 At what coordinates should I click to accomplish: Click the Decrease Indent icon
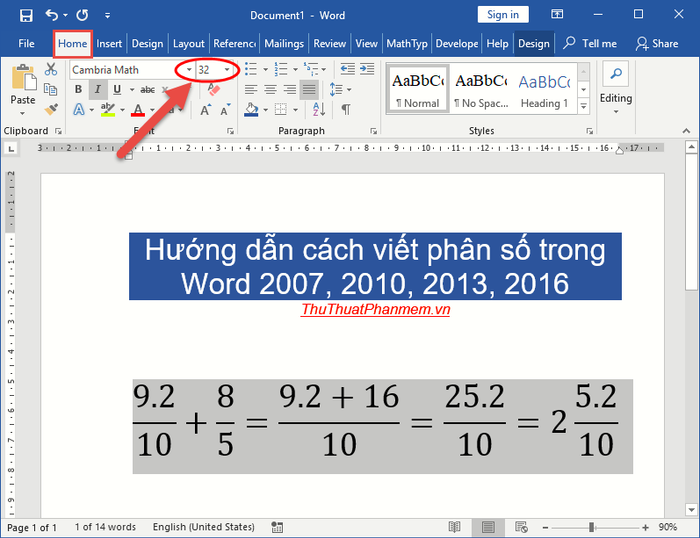pyautogui.click(x=346, y=69)
